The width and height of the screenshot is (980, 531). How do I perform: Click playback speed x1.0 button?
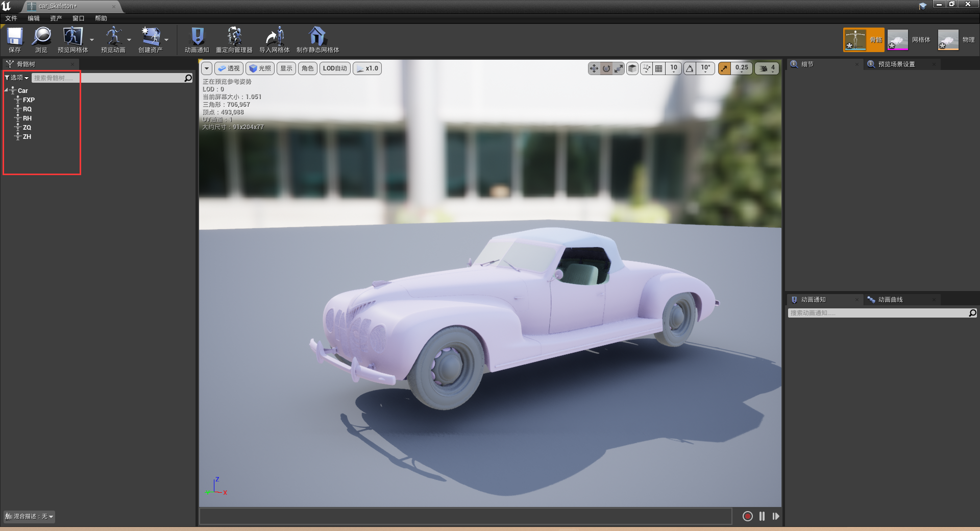click(x=367, y=68)
